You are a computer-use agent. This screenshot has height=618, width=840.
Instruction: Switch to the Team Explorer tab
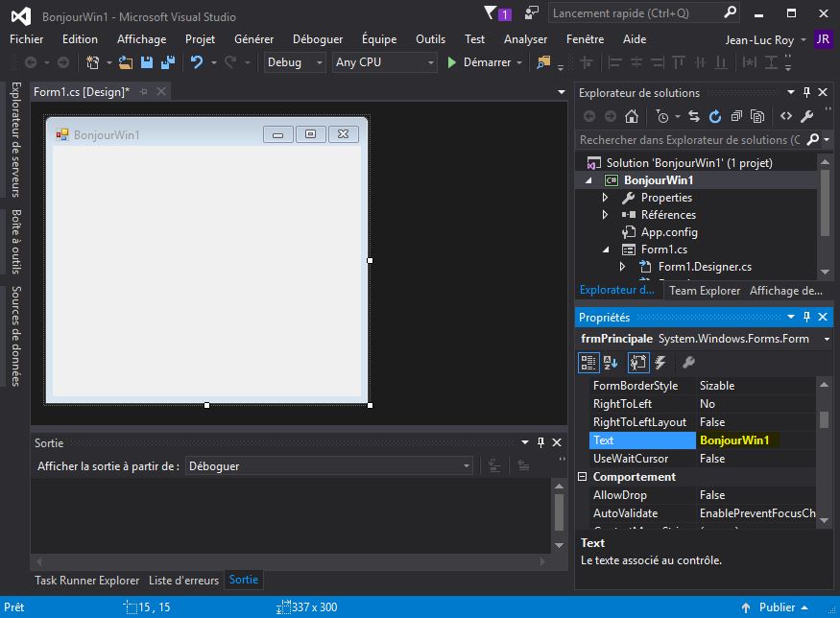pos(703,290)
